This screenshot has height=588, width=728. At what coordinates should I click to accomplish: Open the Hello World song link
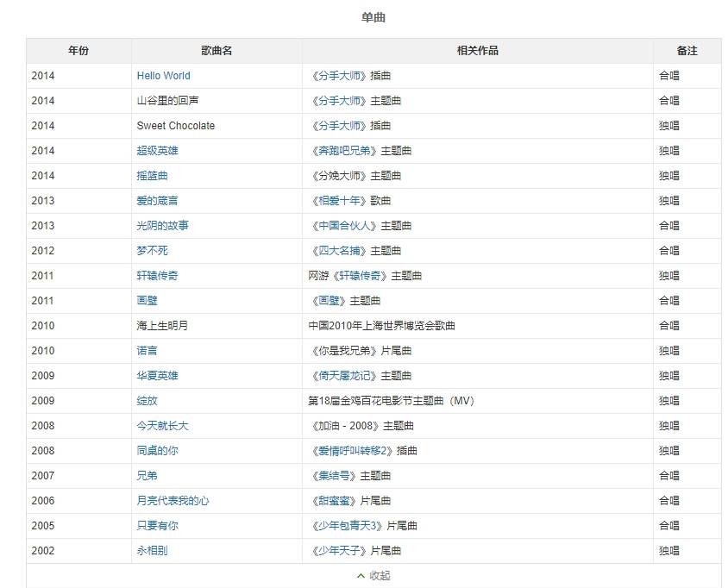(x=163, y=76)
